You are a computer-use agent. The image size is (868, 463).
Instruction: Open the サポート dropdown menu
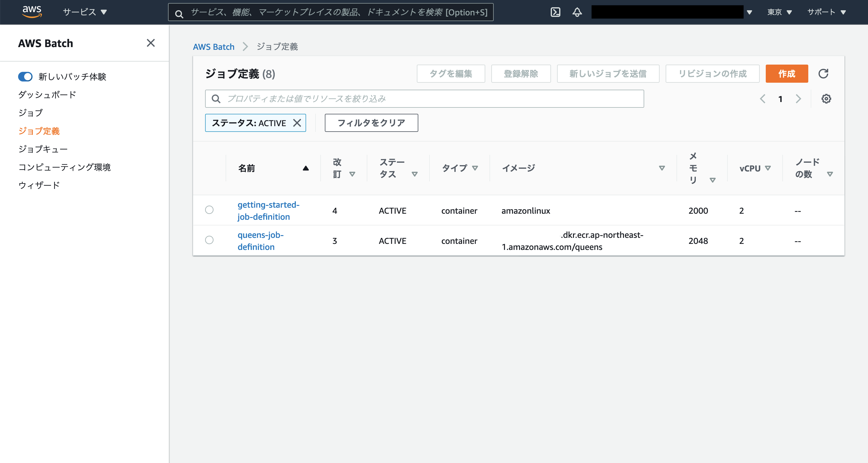pos(827,12)
